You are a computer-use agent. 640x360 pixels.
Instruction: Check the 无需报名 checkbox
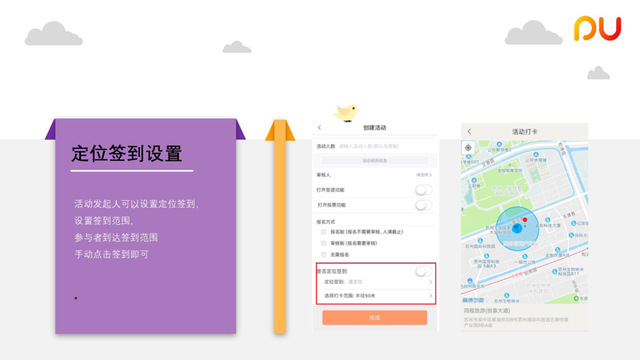(324, 255)
